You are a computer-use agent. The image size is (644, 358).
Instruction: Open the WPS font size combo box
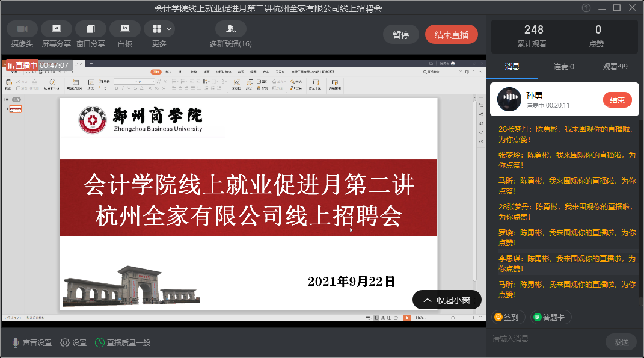coord(146,81)
